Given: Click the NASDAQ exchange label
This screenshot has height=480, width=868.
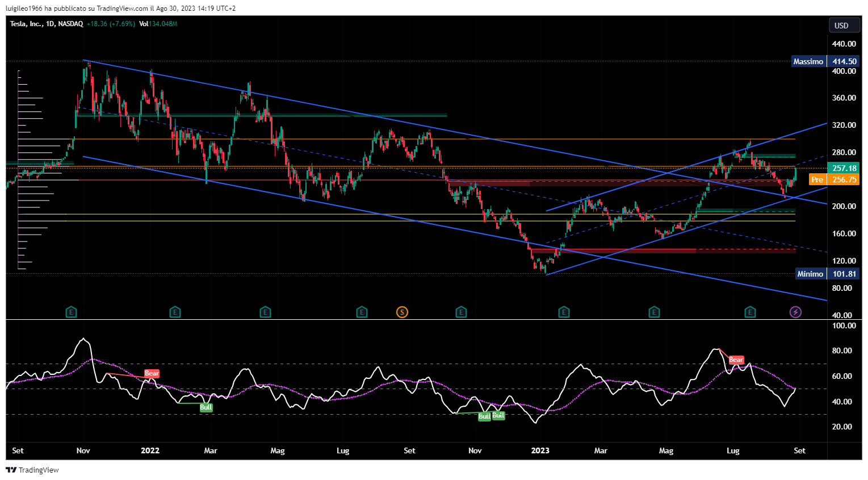Looking at the screenshot, I should [x=70, y=24].
